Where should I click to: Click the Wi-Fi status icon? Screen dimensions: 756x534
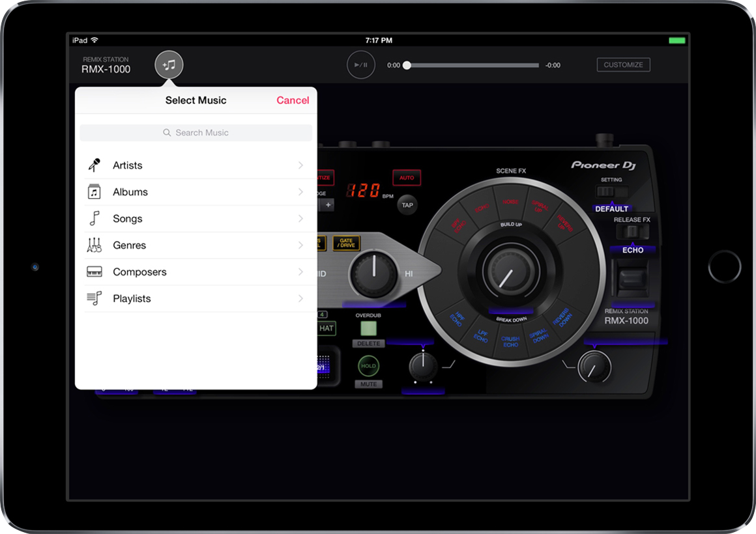94,40
